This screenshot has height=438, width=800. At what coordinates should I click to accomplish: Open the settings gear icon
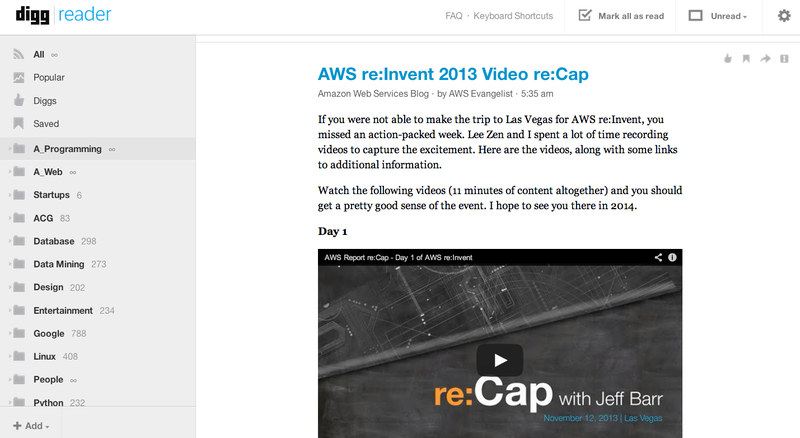784,16
